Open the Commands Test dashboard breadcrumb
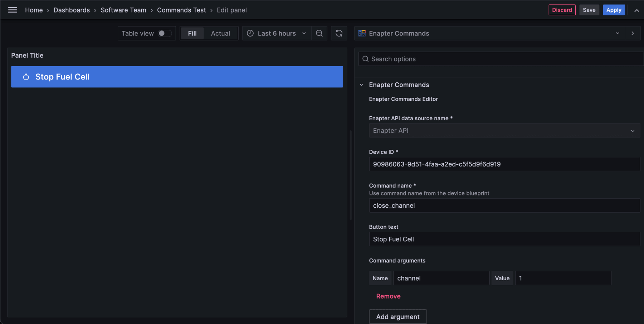The width and height of the screenshot is (644, 324). [181, 10]
